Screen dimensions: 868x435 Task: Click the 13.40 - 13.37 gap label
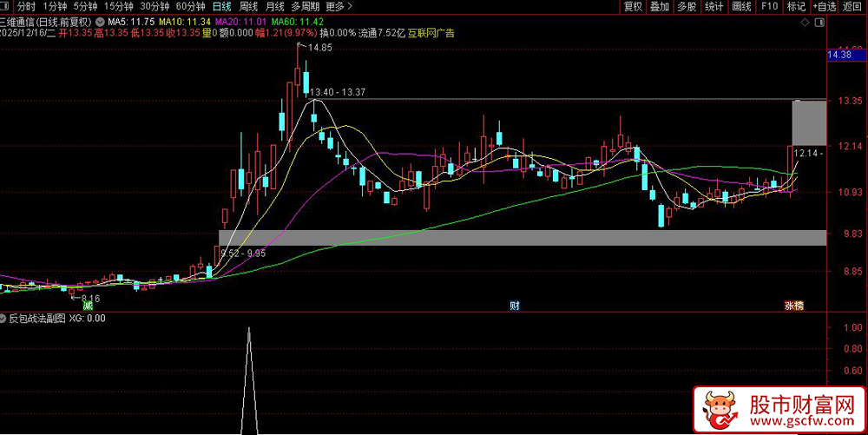pyautogui.click(x=337, y=92)
